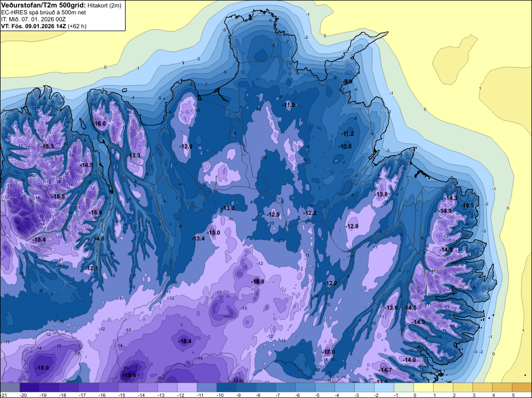Image resolution: width=532 pixels, height=398 pixels.
Task: Click the -15.4 temperature reading
Action: (39, 239)
